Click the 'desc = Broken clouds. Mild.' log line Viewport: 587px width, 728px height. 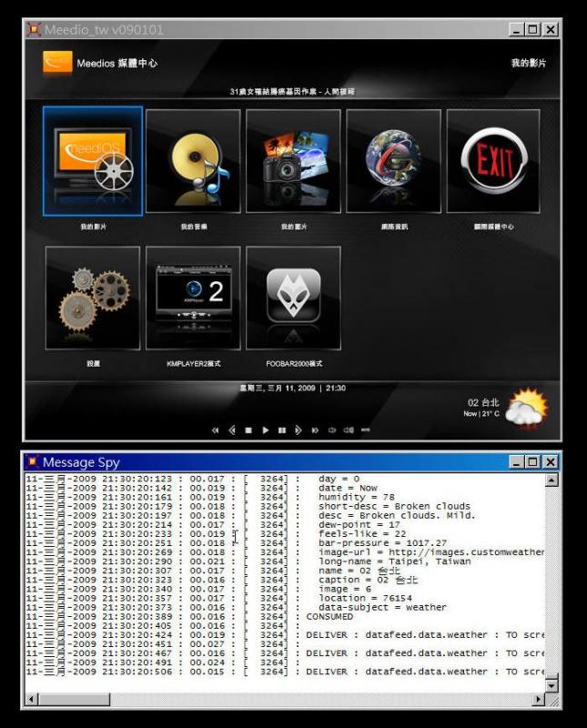pyautogui.click(x=397, y=515)
